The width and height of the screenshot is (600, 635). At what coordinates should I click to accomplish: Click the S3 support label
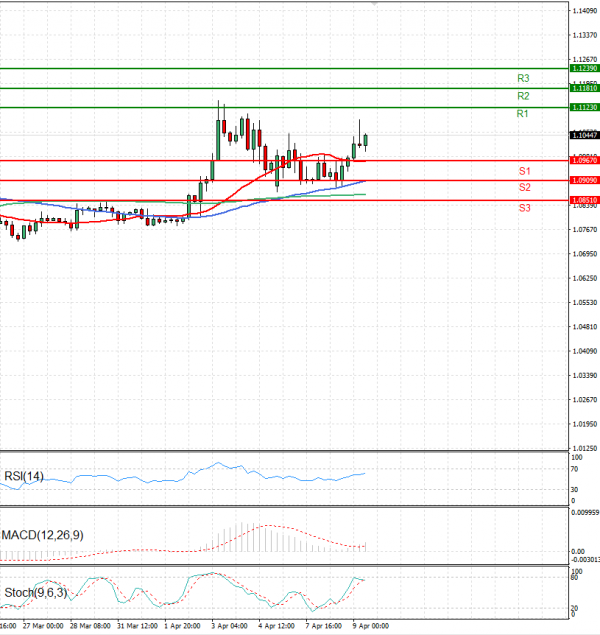tap(524, 208)
